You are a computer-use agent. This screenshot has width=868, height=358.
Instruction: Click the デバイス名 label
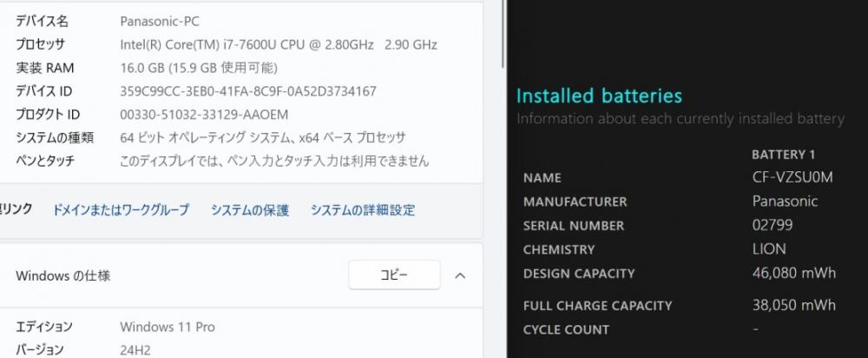[x=42, y=22]
